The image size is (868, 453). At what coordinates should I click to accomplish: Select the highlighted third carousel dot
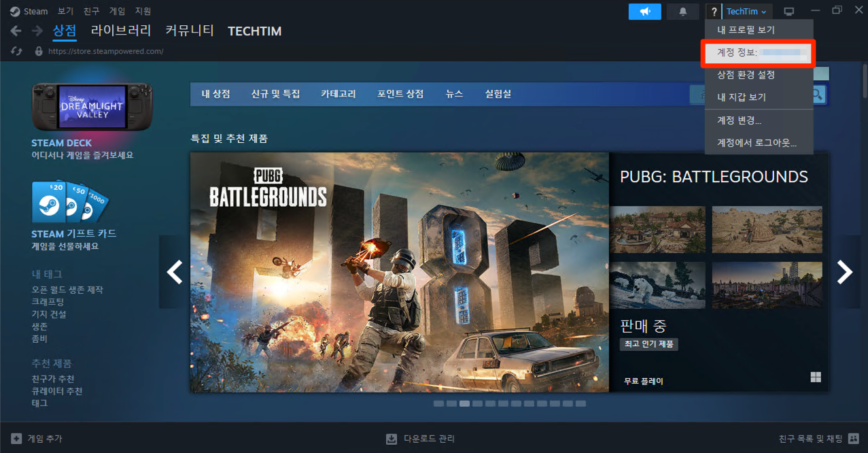click(464, 403)
